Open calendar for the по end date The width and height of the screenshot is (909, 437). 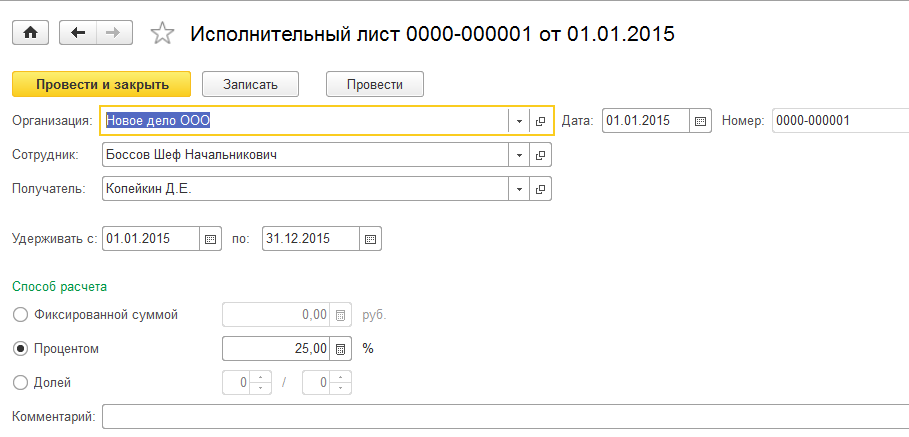click(x=370, y=239)
